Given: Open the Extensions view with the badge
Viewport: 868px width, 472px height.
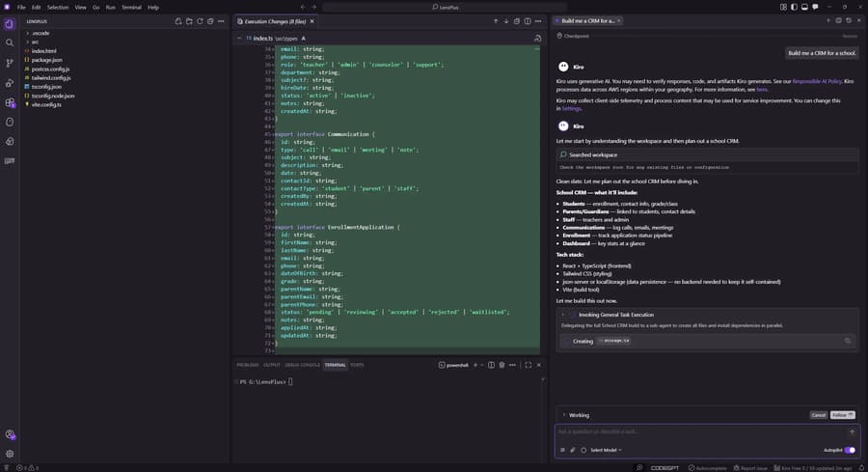Looking at the screenshot, I should click(x=10, y=102).
